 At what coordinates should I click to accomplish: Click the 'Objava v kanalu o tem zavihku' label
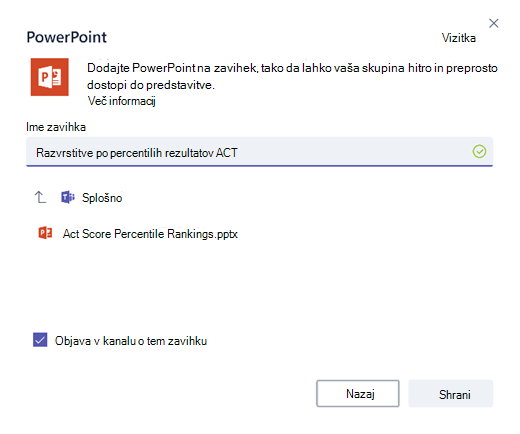[131, 341]
